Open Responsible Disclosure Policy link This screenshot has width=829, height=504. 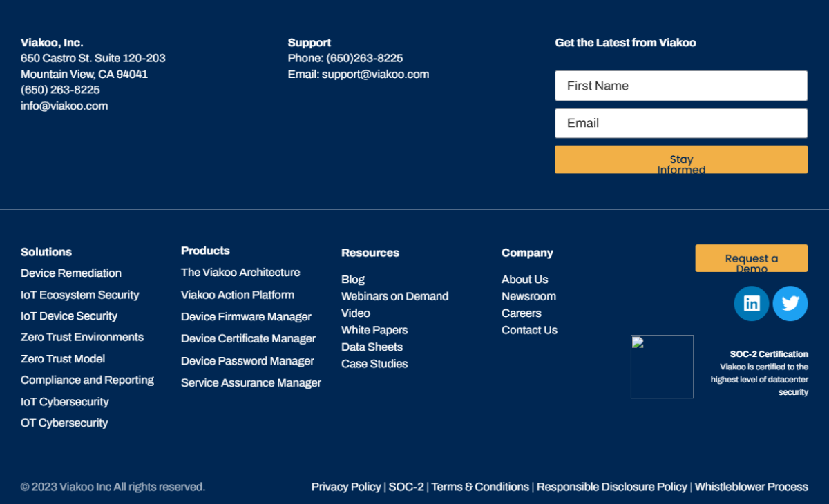[x=612, y=487]
